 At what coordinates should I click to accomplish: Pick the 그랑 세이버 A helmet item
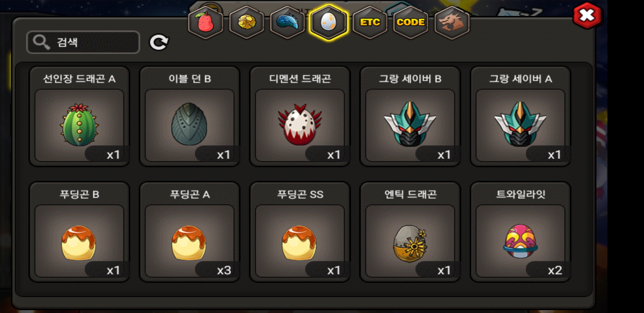[520, 117]
